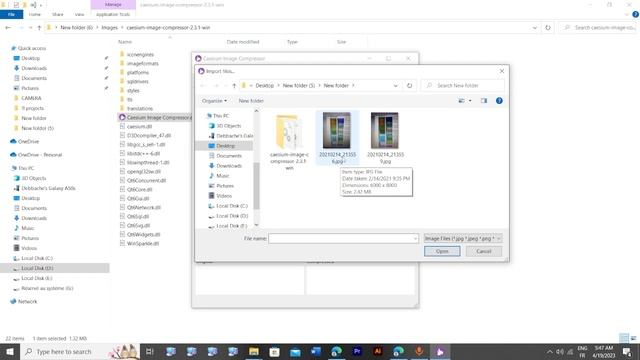Open the Application Tools tab
640x360 pixels.
tap(113, 14)
